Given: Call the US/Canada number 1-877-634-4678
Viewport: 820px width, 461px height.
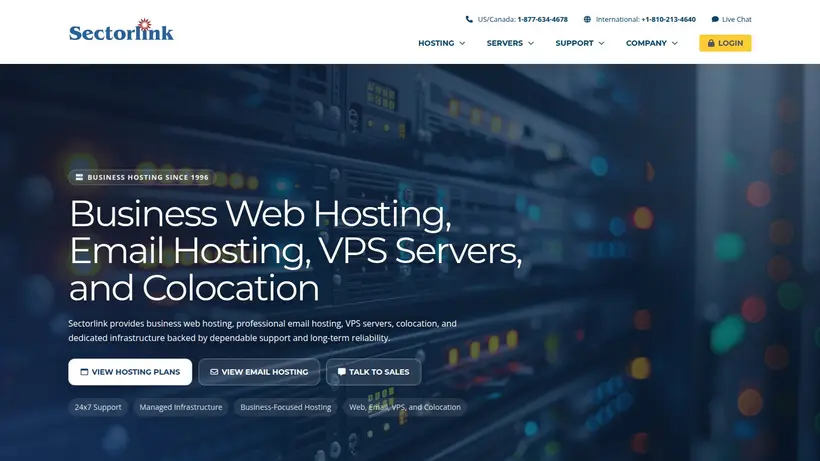Looking at the screenshot, I should click(542, 19).
